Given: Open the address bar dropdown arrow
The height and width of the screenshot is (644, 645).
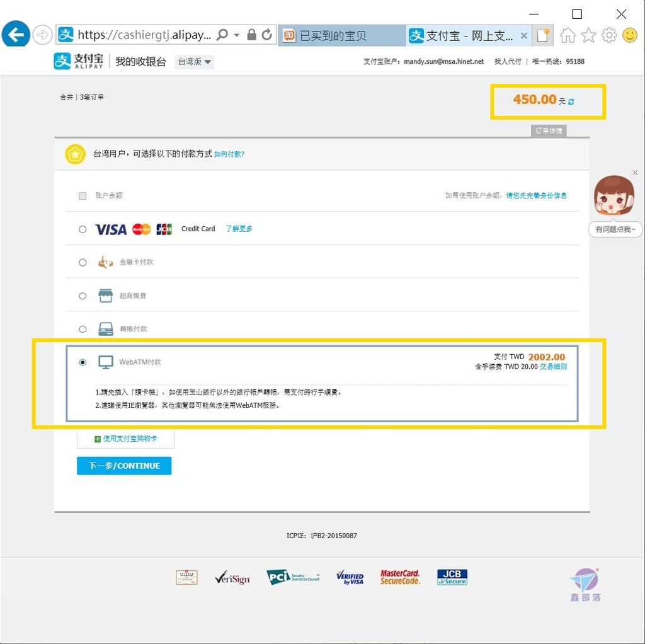Looking at the screenshot, I should pyautogui.click(x=237, y=35).
